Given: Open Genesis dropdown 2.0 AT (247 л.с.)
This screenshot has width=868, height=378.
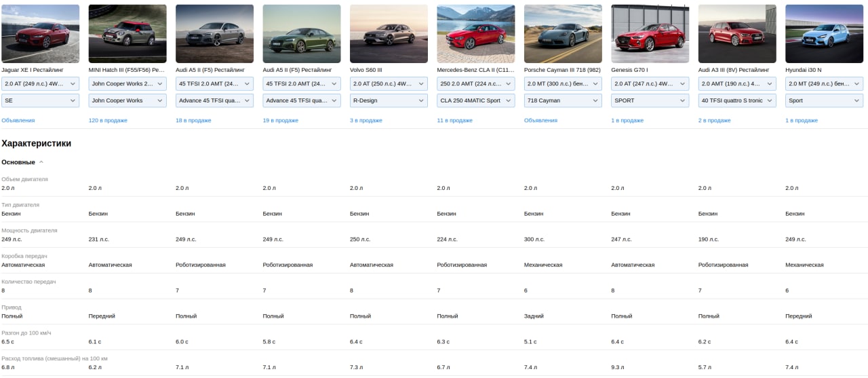Looking at the screenshot, I should 650,83.
